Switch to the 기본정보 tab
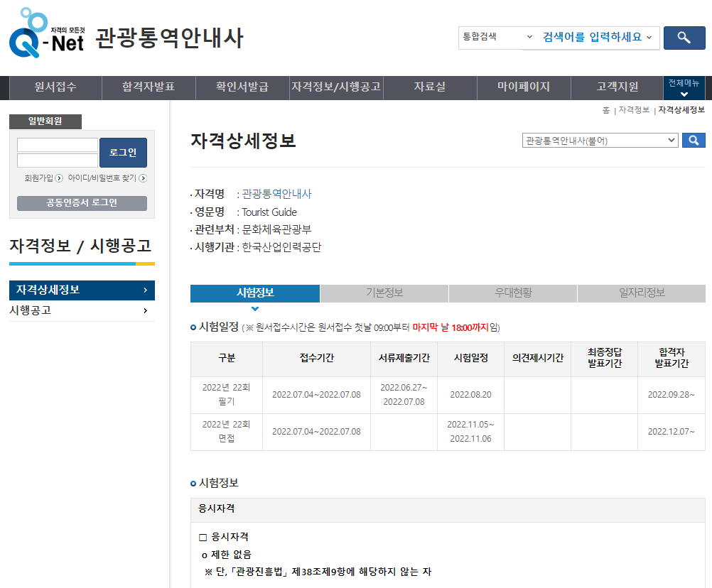The image size is (712, 588). [384, 293]
